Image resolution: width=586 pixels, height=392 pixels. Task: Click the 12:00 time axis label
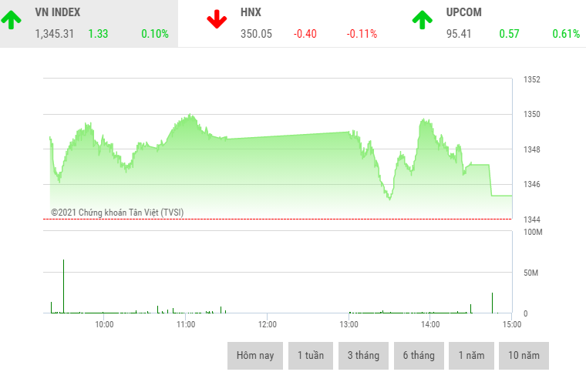pos(267,324)
